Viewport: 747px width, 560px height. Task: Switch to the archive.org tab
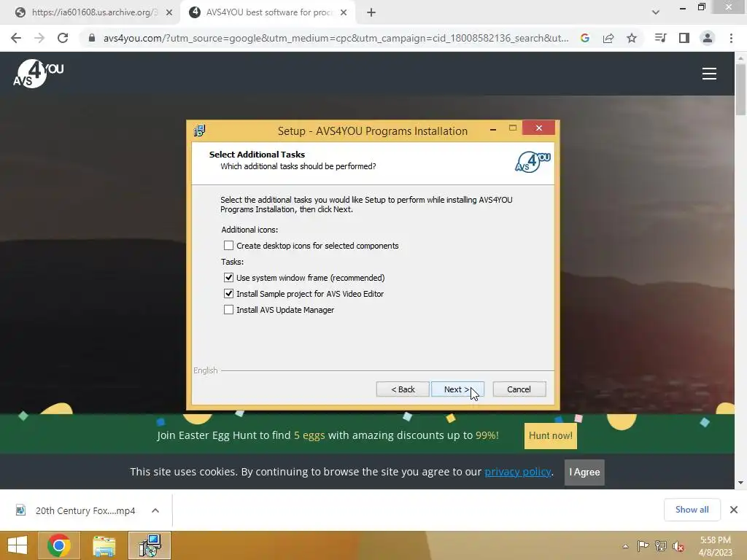[x=90, y=12]
